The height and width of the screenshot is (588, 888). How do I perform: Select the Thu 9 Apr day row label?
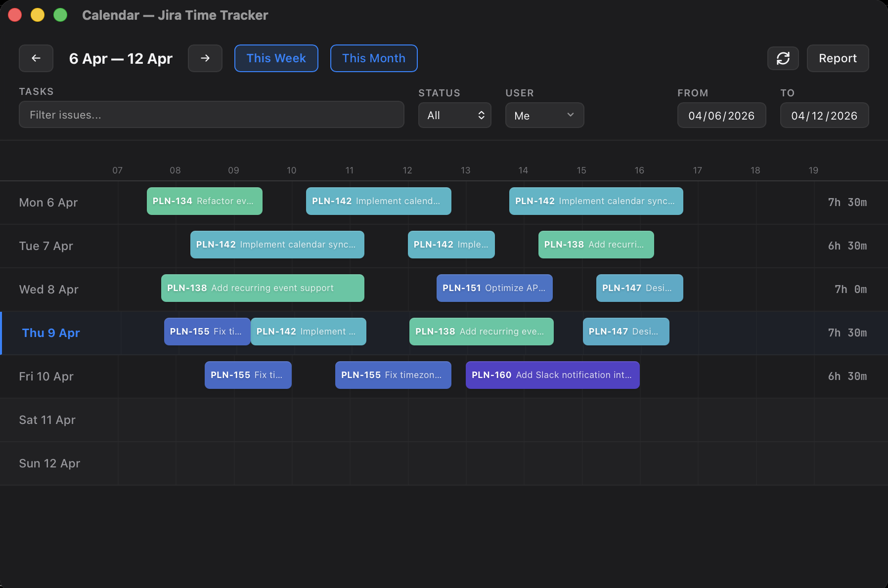pyautogui.click(x=51, y=333)
